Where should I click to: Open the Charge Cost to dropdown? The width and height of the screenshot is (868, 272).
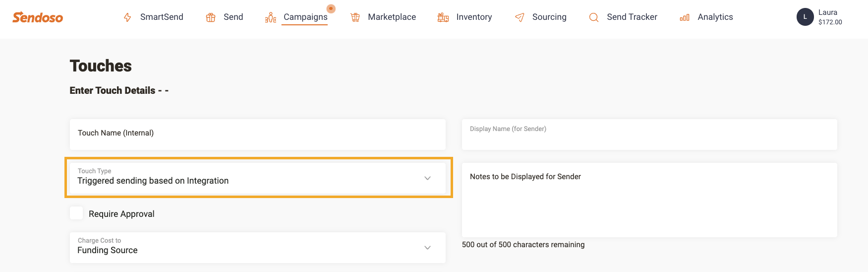[x=258, y=248]
